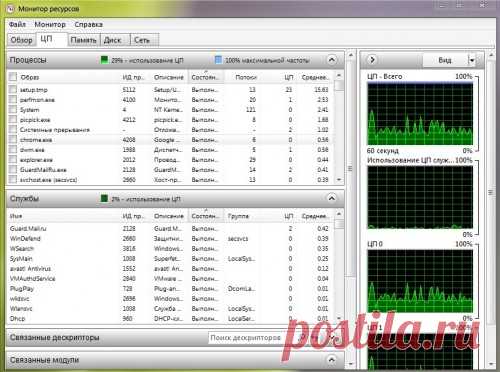500x372 pixels.
Task: Select the WinDefend service row
Action: [x=171, y=239]
